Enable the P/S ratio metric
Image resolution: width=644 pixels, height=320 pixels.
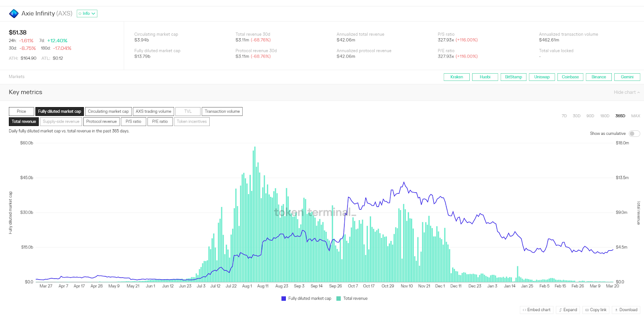pyautogui.click(x=133, y=122)
